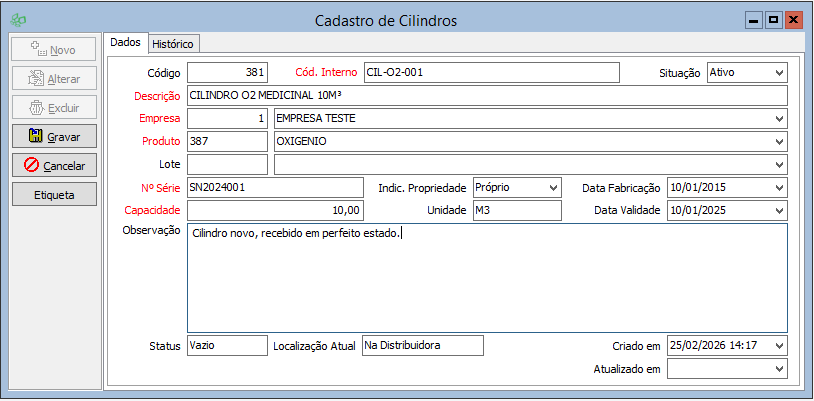Click the Etiqueta button
The image size is (814, 401).
click(54, 194)
